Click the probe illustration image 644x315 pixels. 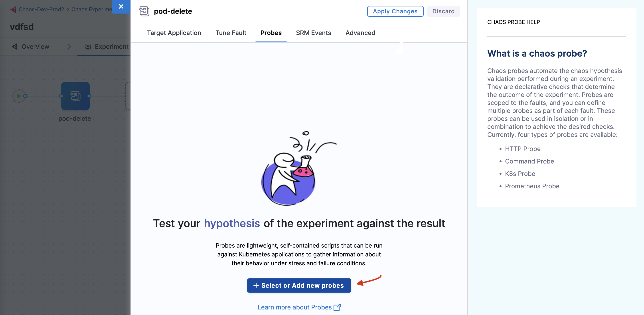pyautogui.click(x=299, y=168)
